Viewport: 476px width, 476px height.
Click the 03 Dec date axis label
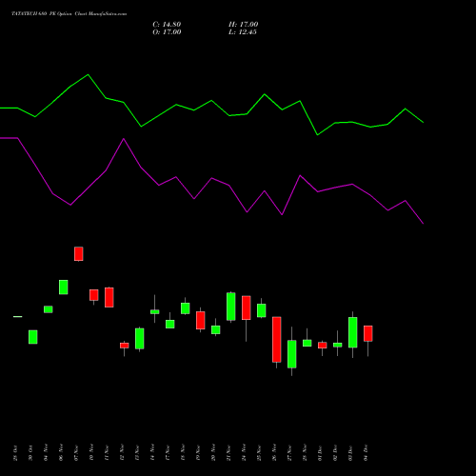pos(350,453)
